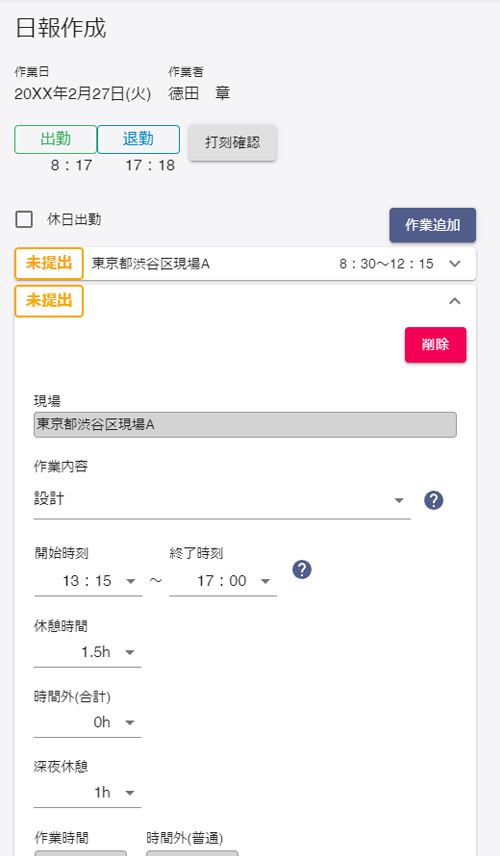Open the 深夜休憩 dropdown showing 1h
500x856 pixels.
coord(87,793)
